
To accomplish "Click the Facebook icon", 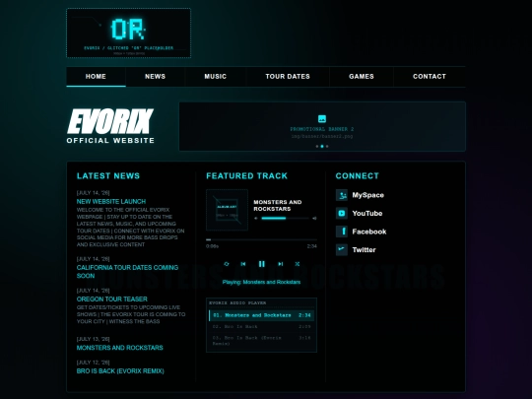I will click(x=342, y=232).
